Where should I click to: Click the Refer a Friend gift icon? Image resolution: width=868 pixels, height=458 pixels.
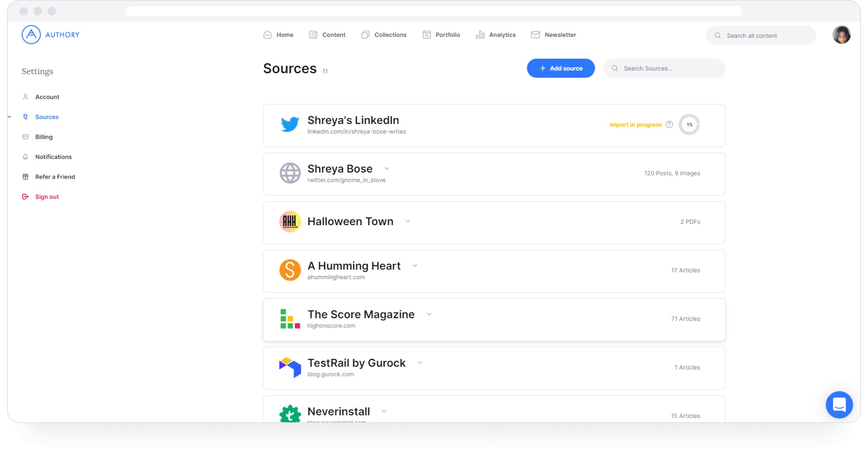coord(25,177)
